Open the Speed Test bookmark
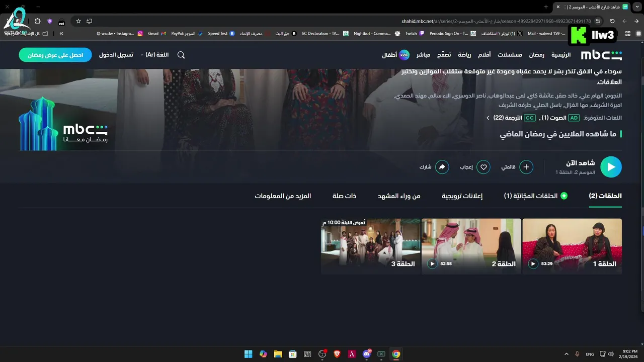 (221, 34)
